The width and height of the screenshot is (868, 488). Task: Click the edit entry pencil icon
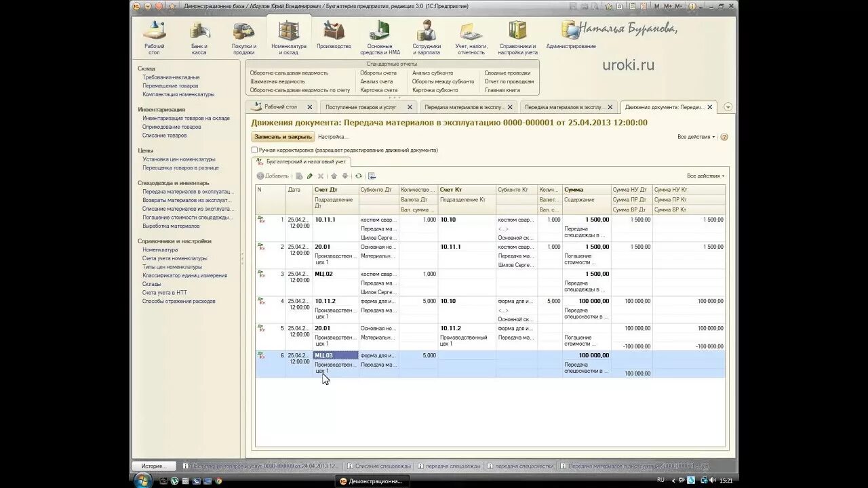310,176
